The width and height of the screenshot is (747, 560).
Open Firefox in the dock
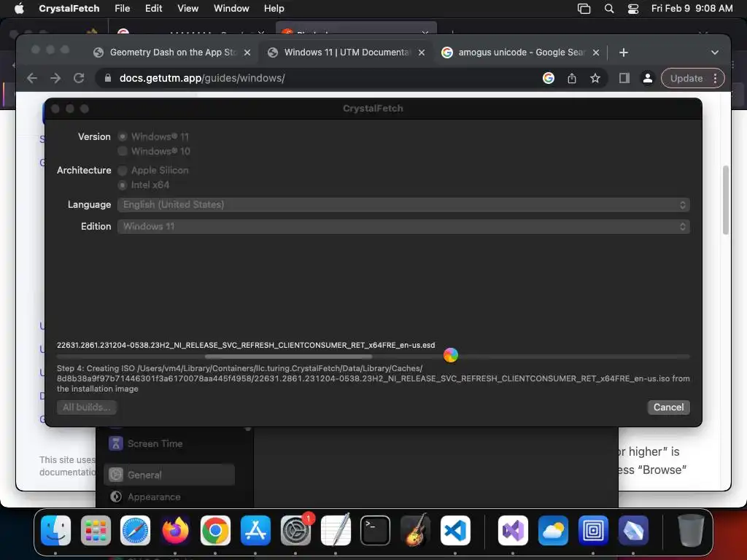click(x=175, y=531)
